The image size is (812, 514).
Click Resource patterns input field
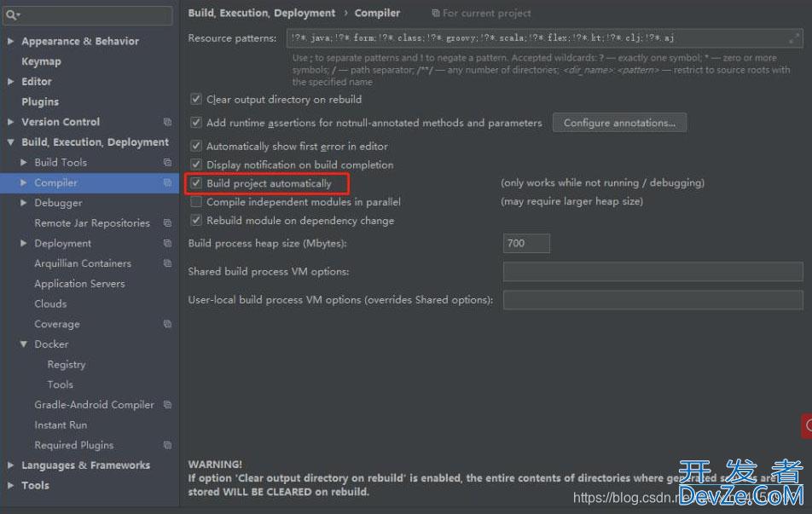tap(544, 38)
